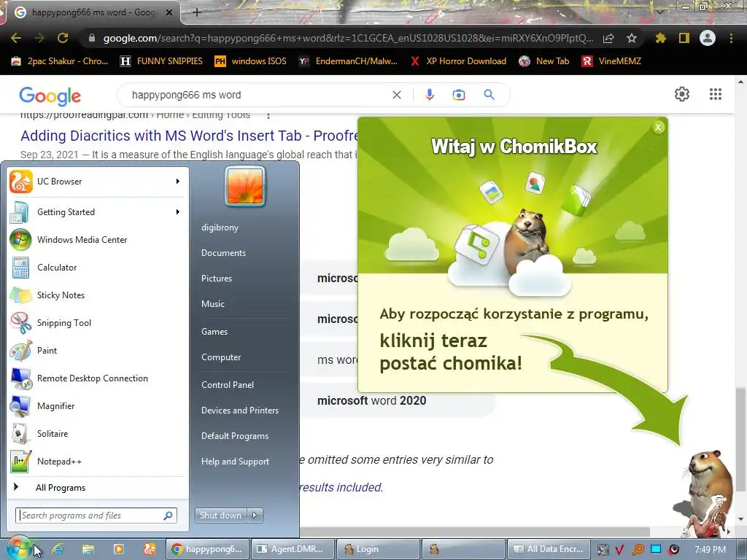Open Chrome three-dot menu

pos(731,38)
